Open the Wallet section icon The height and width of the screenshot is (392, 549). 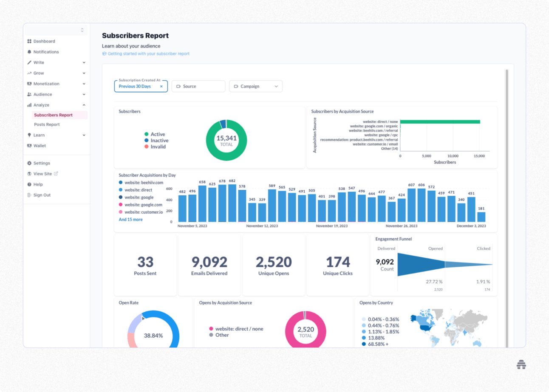(28, 146)
